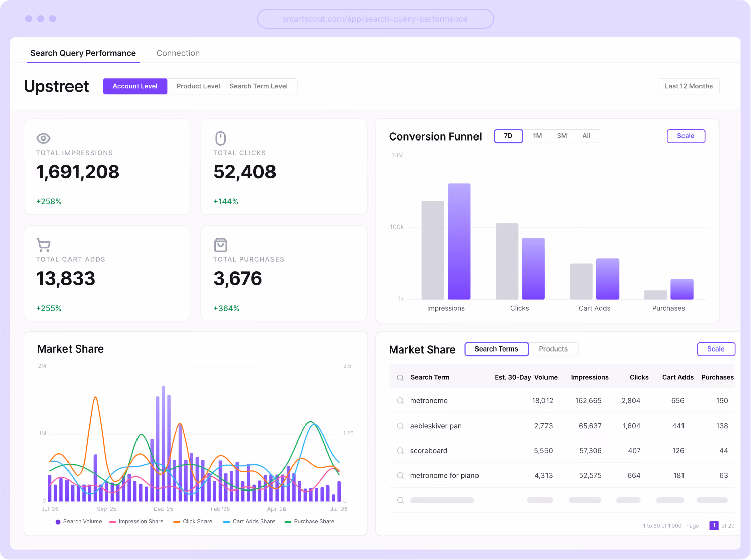
Task: Click the eye icon above Total Impressions
Action: pyautogui.click(x=44, y=138)
